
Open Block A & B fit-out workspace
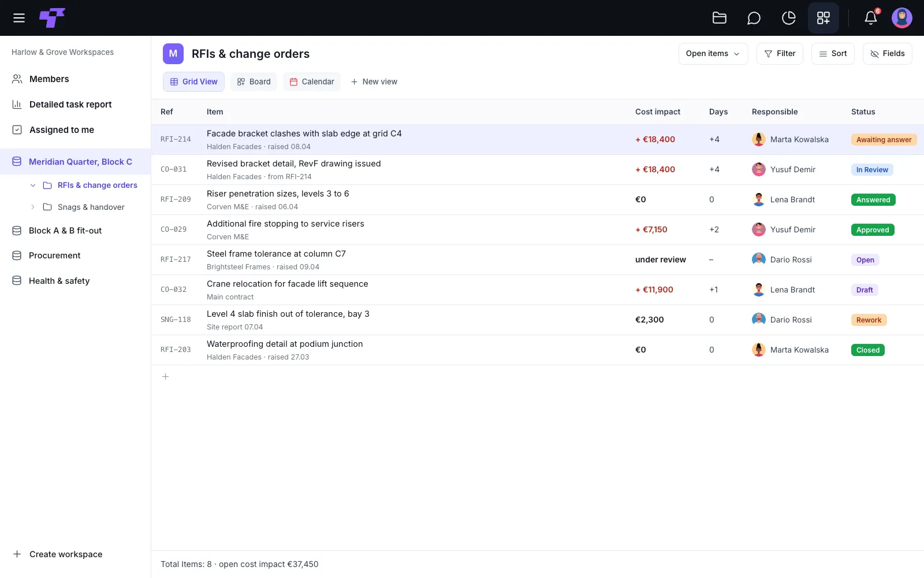65,231
